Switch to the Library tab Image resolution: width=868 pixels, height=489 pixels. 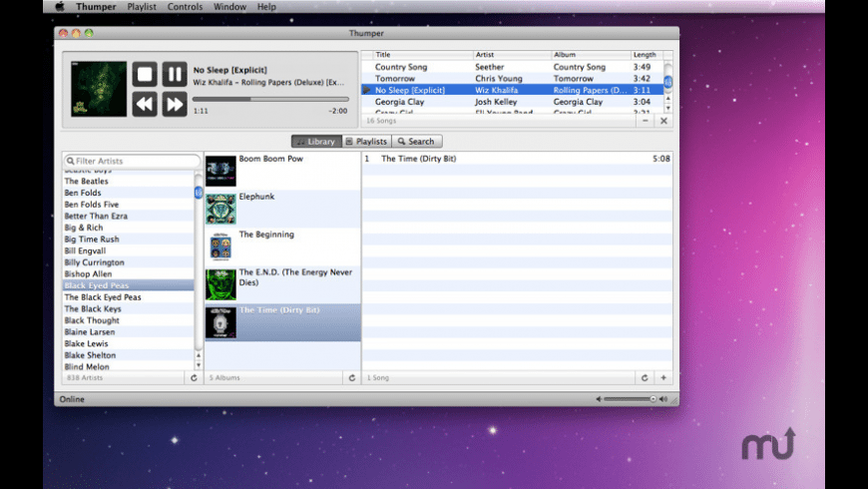point(316,142)
